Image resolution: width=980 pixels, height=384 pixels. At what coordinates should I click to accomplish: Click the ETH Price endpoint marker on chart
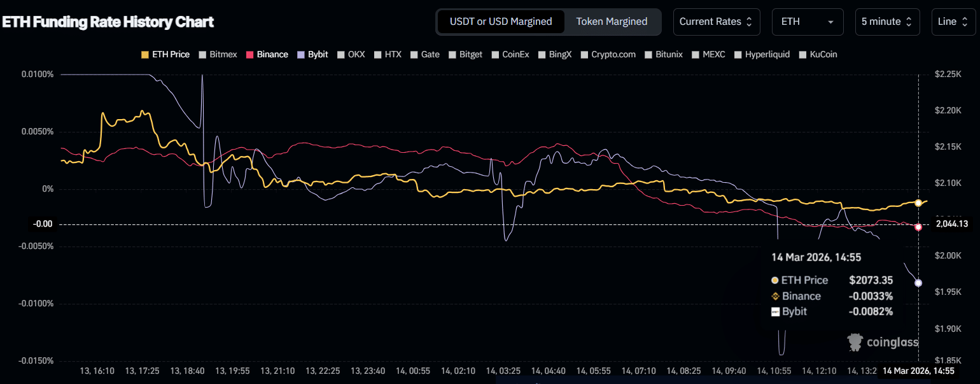coord(918,203)
